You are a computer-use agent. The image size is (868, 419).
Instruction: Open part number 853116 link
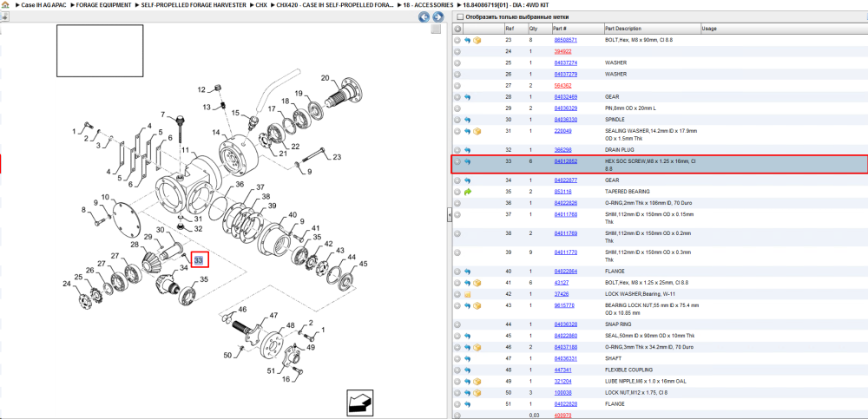coord(562,192)
